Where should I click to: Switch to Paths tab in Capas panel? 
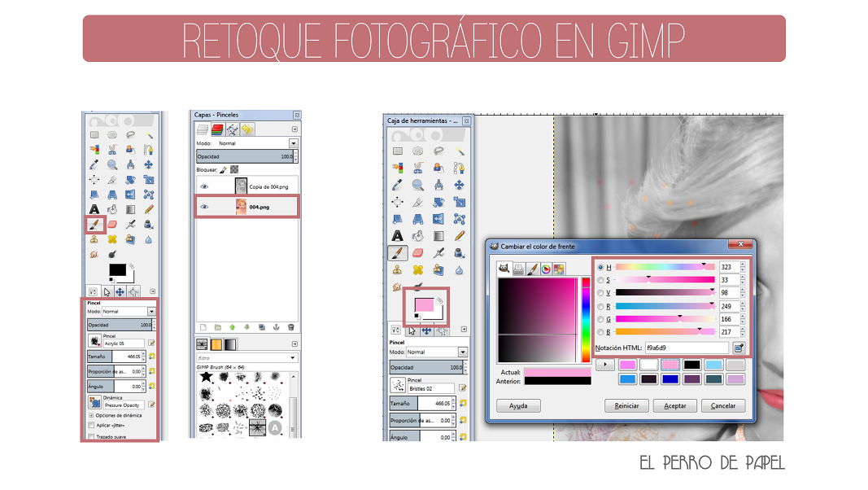tap(232, 129)
